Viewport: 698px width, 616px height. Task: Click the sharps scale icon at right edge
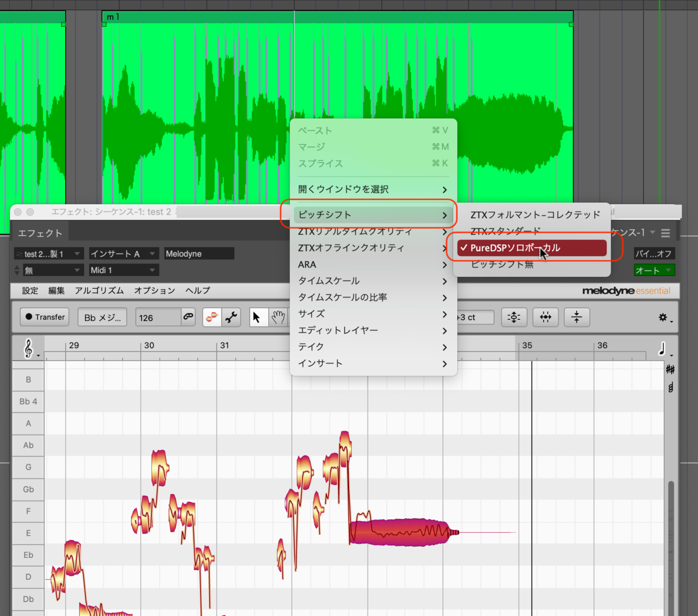point(671,369)
